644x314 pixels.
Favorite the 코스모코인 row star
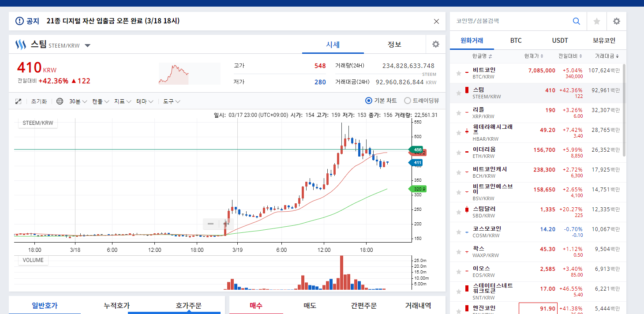tap(459, 232)
